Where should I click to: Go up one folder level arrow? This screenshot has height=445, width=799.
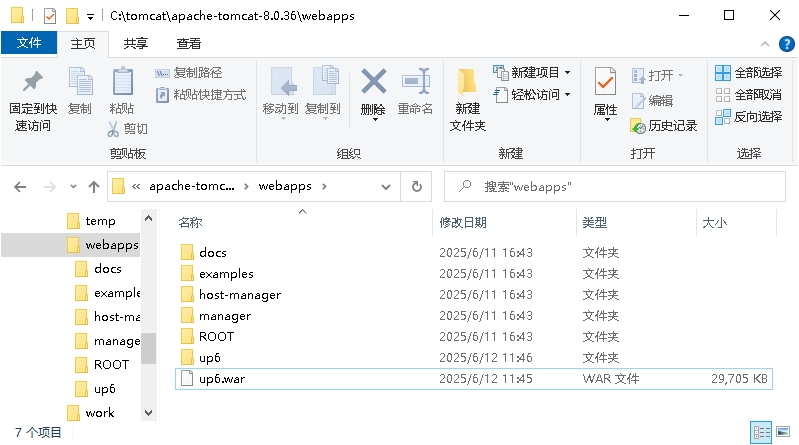click(94, 187)
